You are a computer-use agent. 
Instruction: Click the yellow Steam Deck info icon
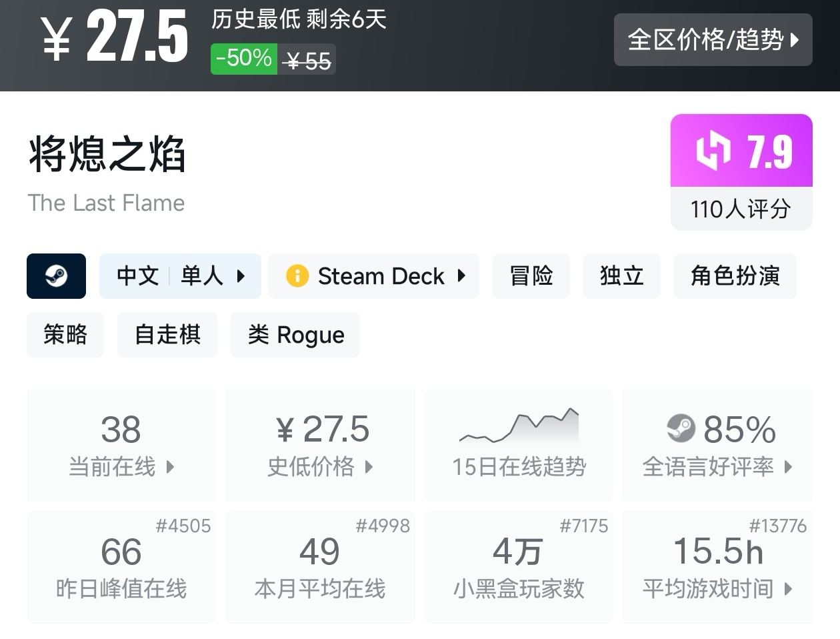(x=297, y=275)
